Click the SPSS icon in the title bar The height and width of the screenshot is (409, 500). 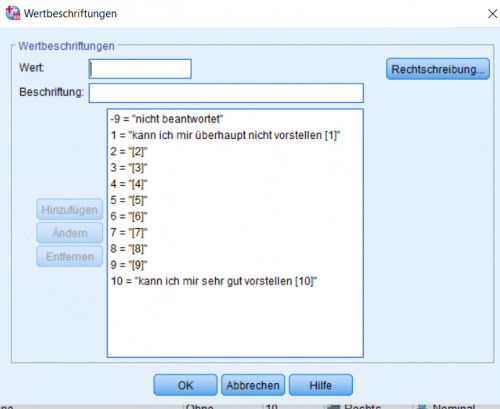(x=13, y=13)
